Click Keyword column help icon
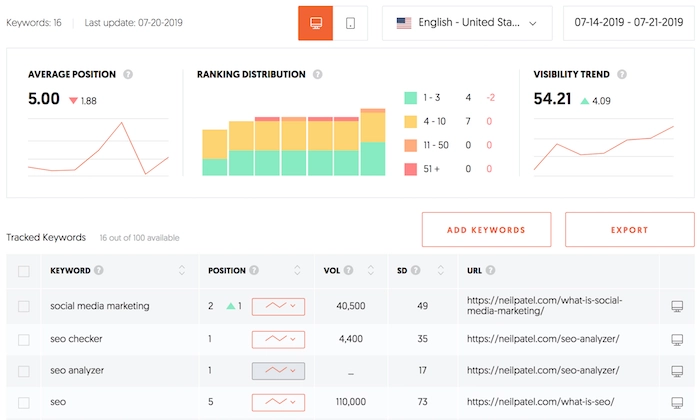Image resolution: width=700 pixels, height=420 pixels. 98,270
